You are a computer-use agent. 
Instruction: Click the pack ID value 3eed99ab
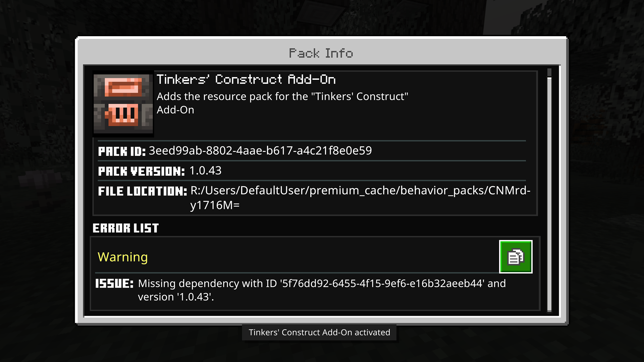coord(260,151)
